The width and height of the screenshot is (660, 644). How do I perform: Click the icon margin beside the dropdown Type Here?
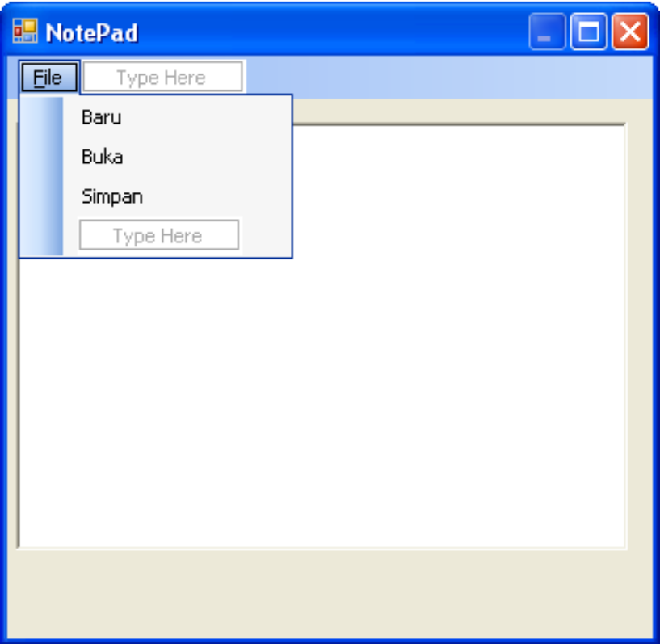41,235
